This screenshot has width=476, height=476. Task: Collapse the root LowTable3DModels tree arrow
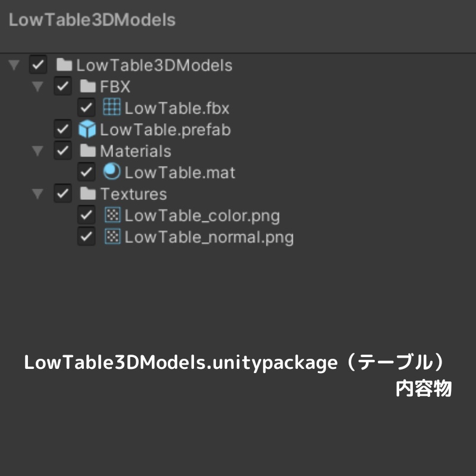point(14,65)
